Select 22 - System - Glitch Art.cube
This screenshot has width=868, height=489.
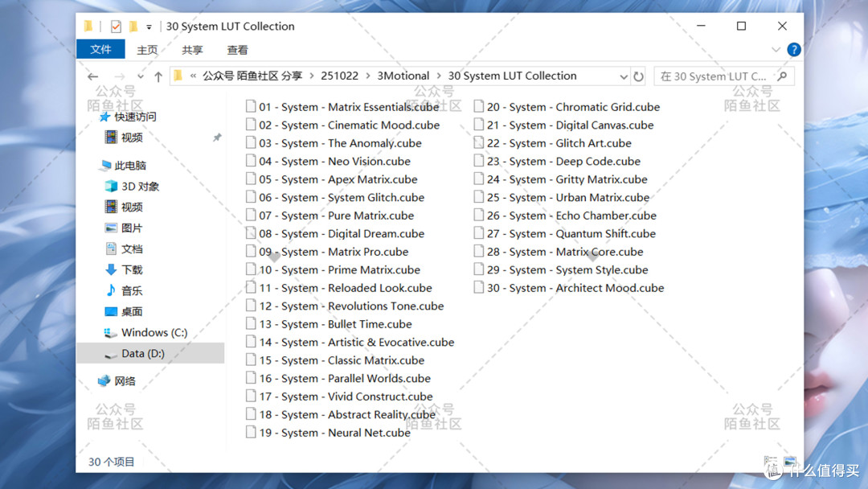559,143
